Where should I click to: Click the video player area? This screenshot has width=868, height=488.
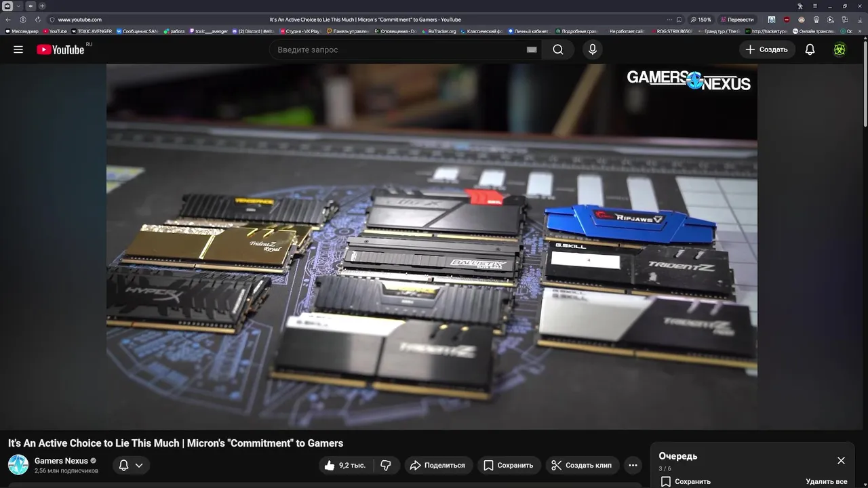[x=431, y=247]
